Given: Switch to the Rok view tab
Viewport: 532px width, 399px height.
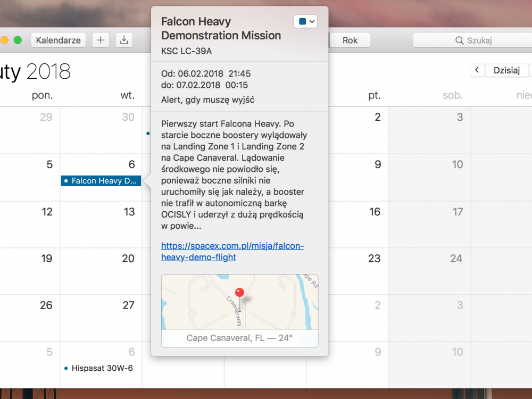Looking at the screenshot, I should click(350, 40).
